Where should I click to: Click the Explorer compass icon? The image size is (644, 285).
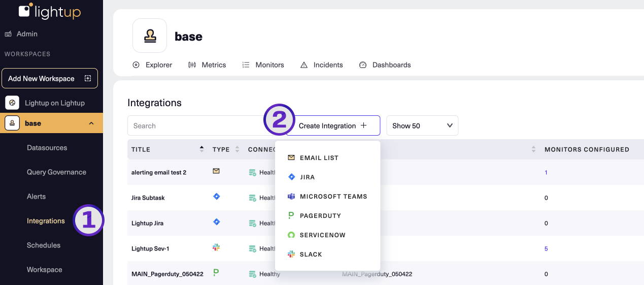136,65
